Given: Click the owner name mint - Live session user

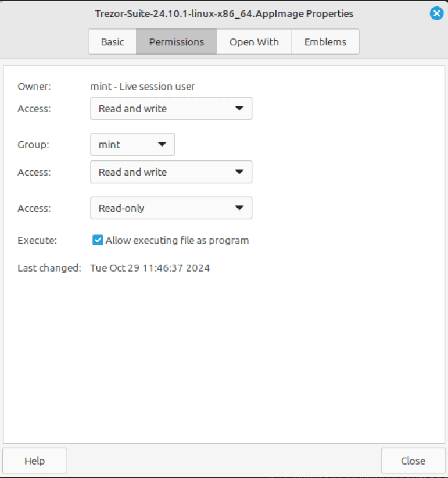Looking at the screenshot, I should pyautogui.click(x=142, y=87).
